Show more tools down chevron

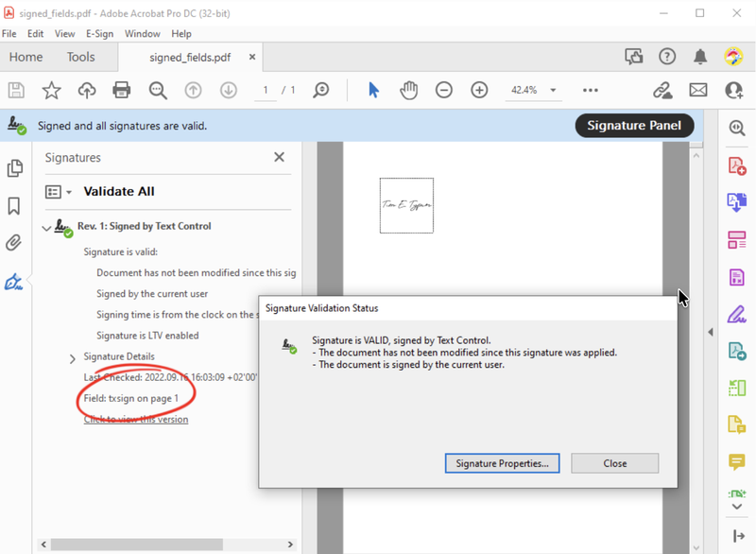[x=737, y=507]
